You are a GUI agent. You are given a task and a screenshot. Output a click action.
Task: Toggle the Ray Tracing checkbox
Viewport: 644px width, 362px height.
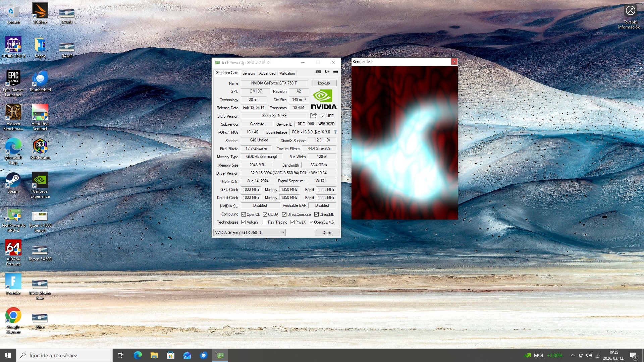point(265,222)
